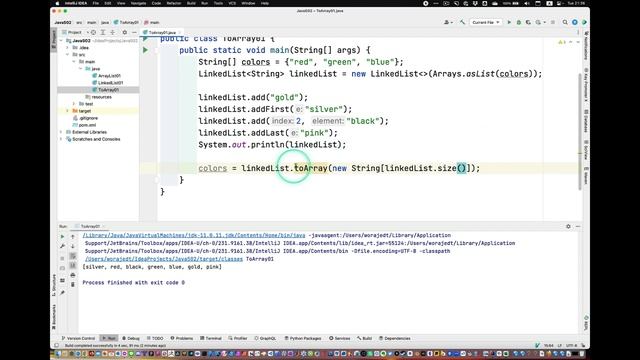The width and height of the screenshot is (640, 360).
Task: Collapse All icon in Project panel header
Action: [112, 32]
